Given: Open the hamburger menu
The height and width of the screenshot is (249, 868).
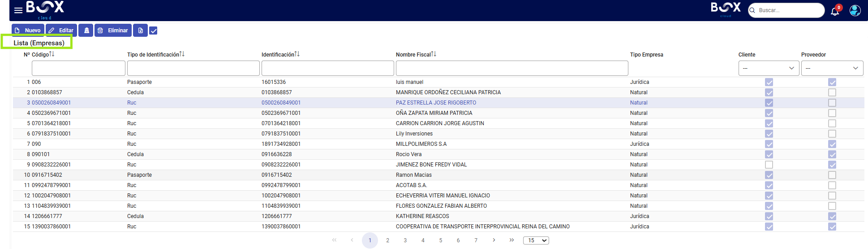Looking at the screenshot, I should coord(18,10).
